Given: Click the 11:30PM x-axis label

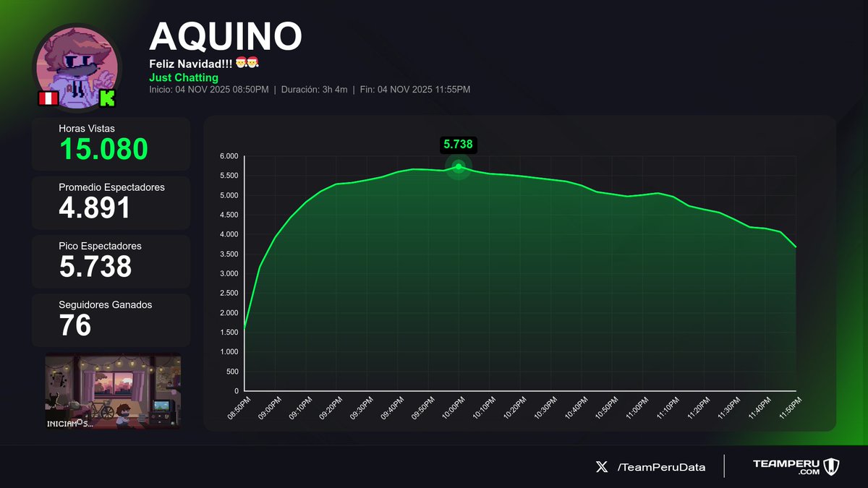Looking at the screenshot, I should [x=728, y=407].
